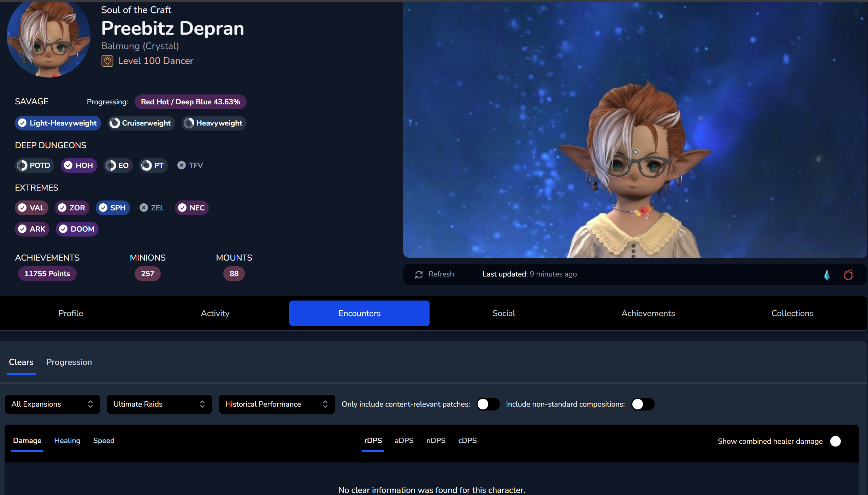The height and width of the screenshot is (495, 868).
Task: Toggle show combined healer damage
Action: [835, 441]
